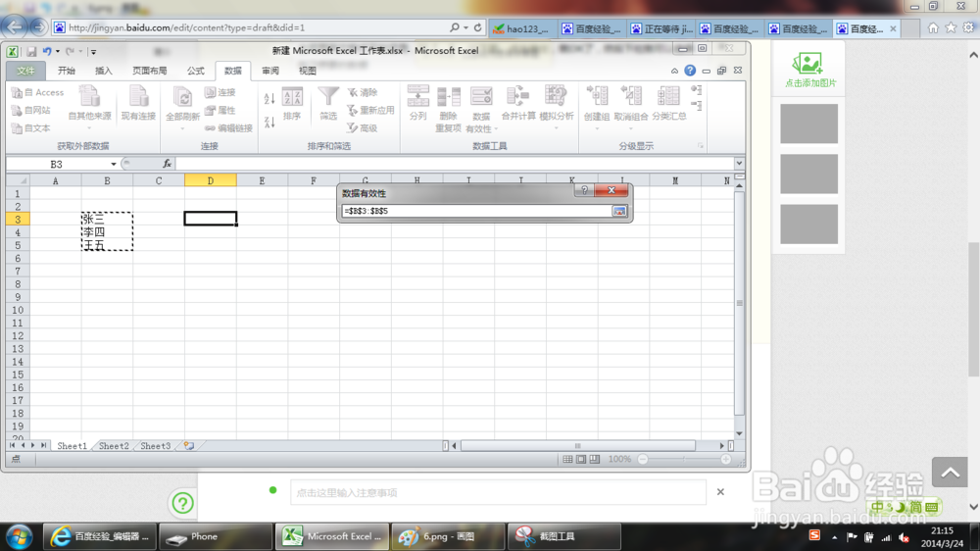Click the green question mark help icon
The height and width of the screenshot is (551, 980).
pyautogui.click(x=182, y=503)
